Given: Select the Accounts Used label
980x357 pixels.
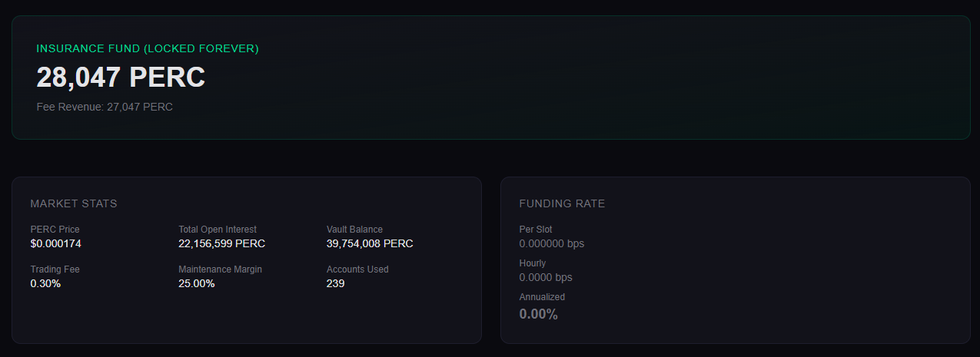Looking at the screenshot, I should [x=357, y=269].
